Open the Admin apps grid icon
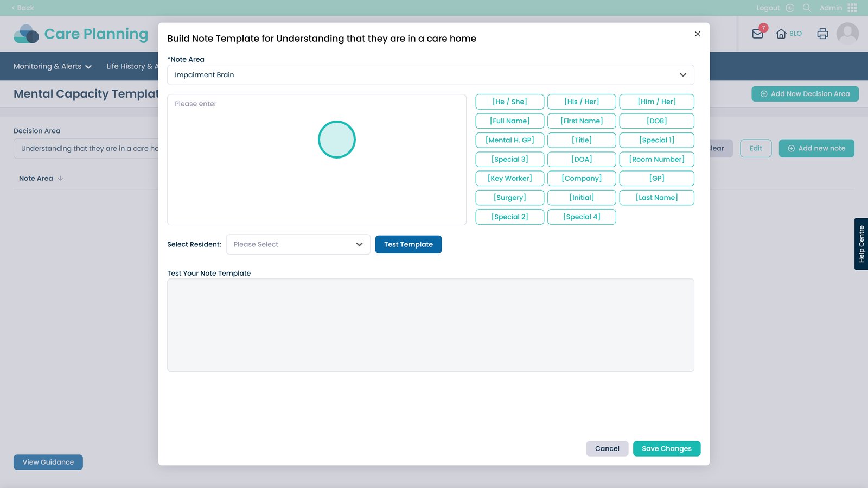This screenshot has width=868, height=488. pyautogui.click(x=852, y=8)
